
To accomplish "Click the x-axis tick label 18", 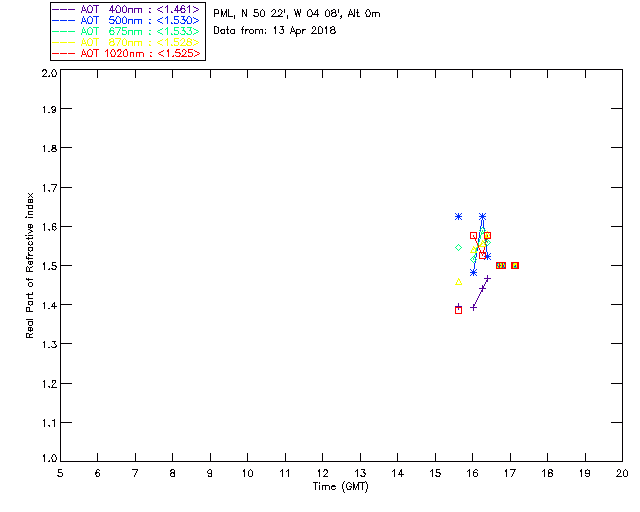I will pos(547,473).
